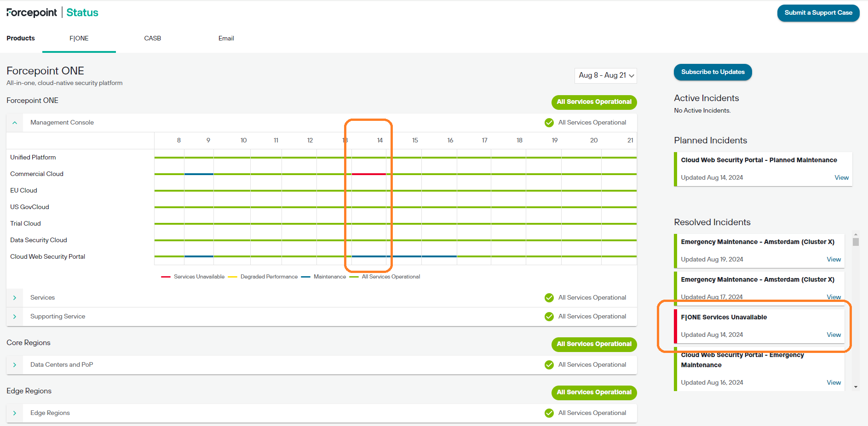Click the Forcepoint logo
This screenshot has height=426, width=868.
click(x=31, y=12)
